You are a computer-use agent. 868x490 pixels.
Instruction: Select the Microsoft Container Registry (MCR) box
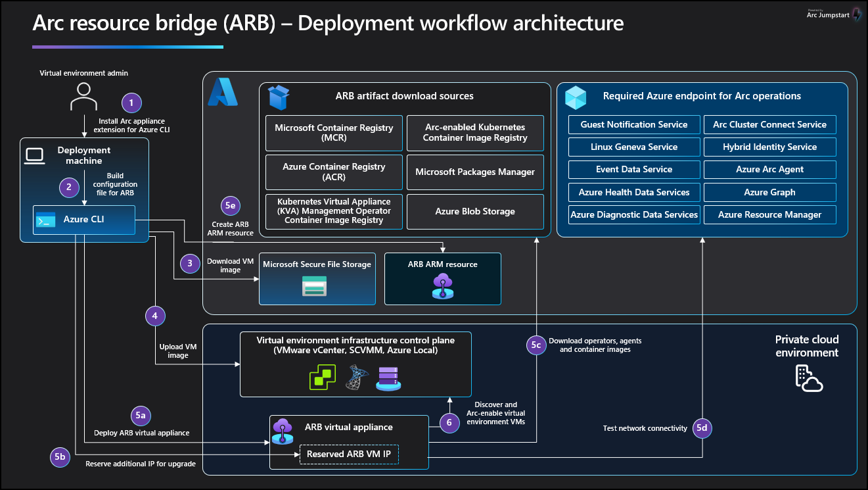click(333, 133)
